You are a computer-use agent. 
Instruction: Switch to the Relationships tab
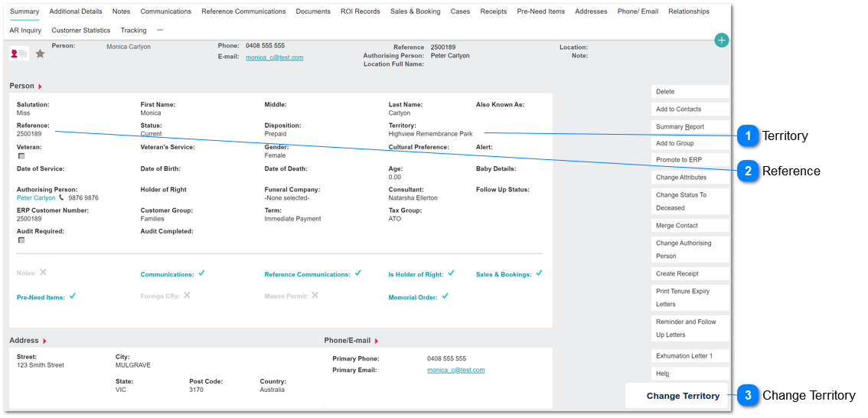[689, 11]
